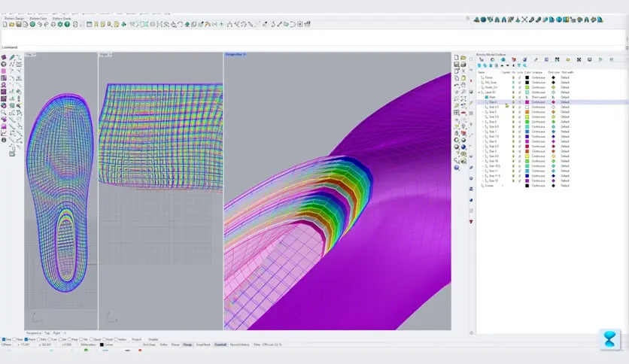Image resolution: width=629 pixels, height=364 pixels.
Task: Click Record History in status bar
Action: pyautogui.click(x=239, y=344)
